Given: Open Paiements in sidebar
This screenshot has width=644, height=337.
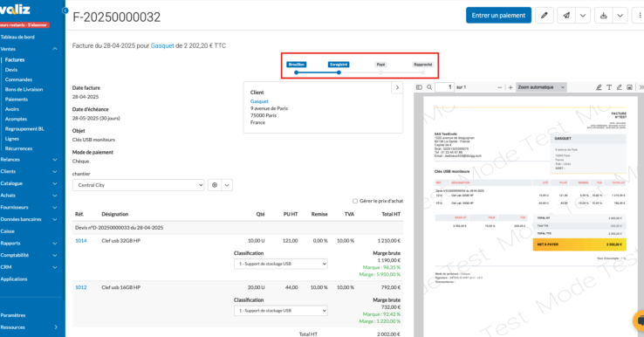Looking at the screenshot, I should [17, 99].
